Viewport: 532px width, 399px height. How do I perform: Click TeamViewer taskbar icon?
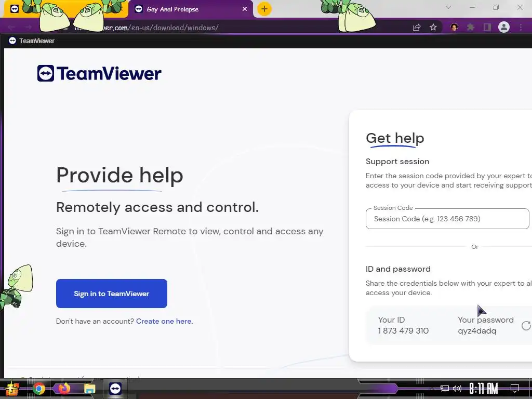coord(115,389)
